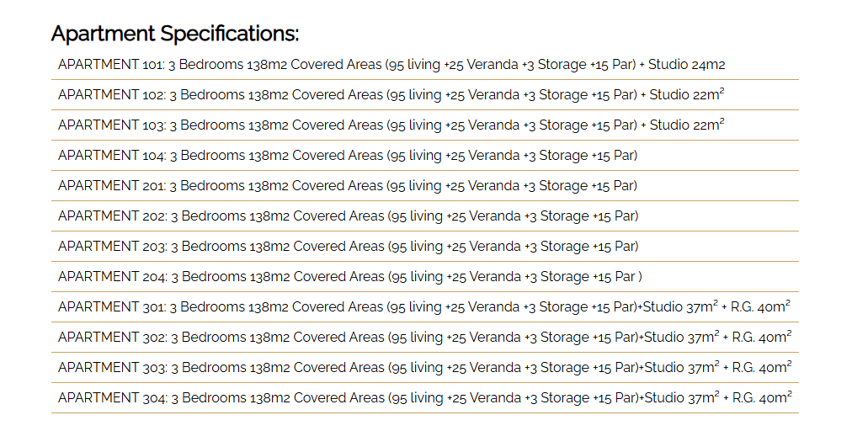This screenshot has width=868, height=447.
Task: Click "Studio 24m2" in the Apartment 101 row
Action: click(x=686, y=65)
